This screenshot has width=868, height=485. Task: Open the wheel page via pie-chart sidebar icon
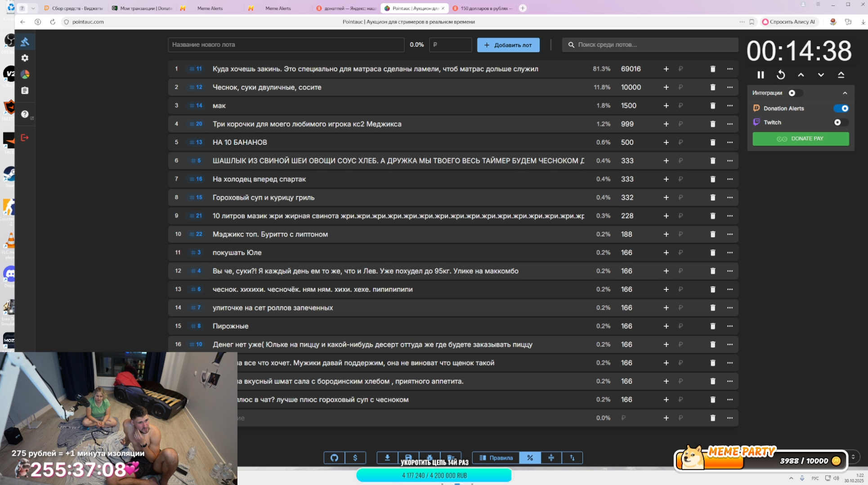tap(25, 74)
